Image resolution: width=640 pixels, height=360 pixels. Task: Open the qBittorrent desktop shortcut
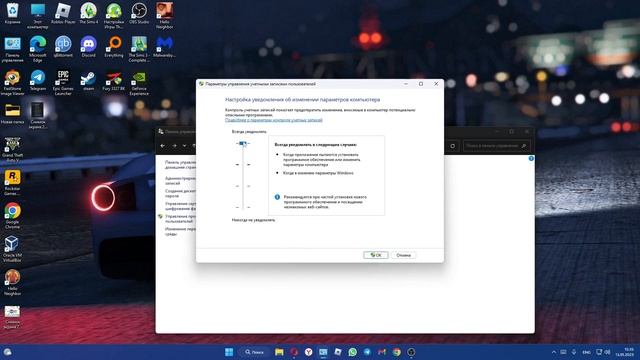click(63, 47)
